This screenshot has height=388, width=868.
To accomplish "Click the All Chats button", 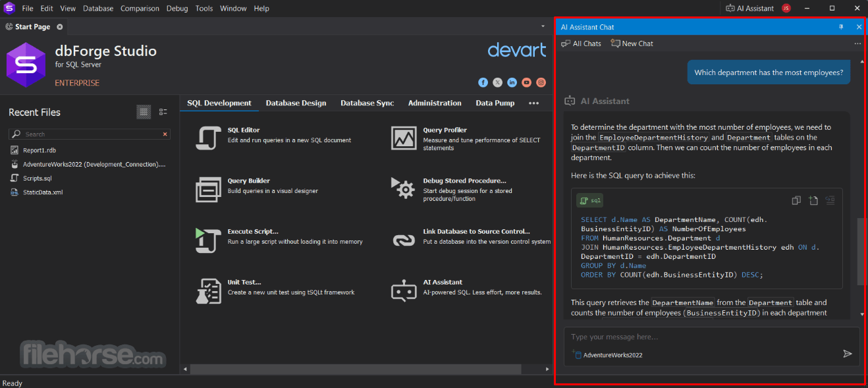I will click(x=581, y=43).
